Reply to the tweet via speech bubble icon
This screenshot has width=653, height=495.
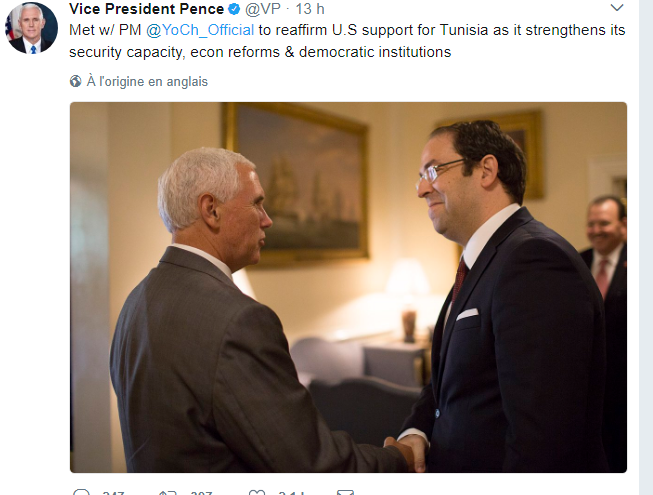click(x=81, y=493)
